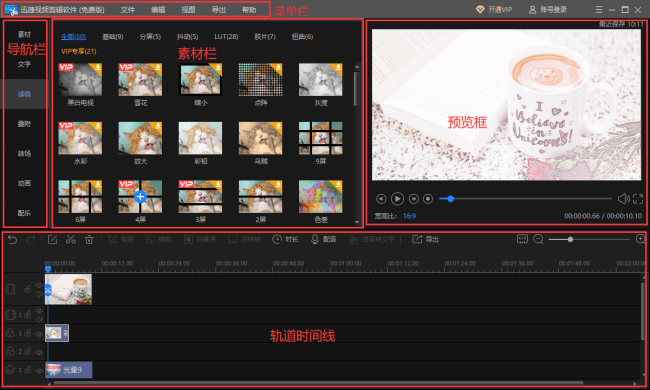Lock the track holding the 光晕9 clip
The width and height of the screenshot is (650, 390).
click(27, 370)
